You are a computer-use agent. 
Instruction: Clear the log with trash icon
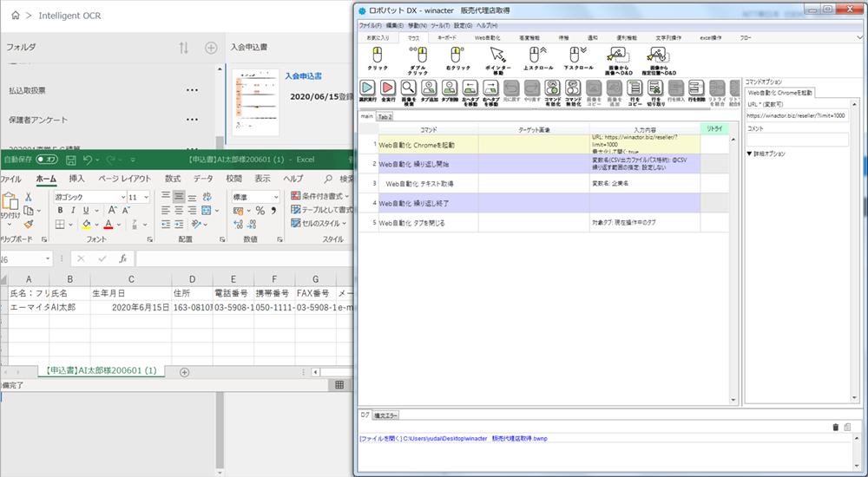point(835,428)
